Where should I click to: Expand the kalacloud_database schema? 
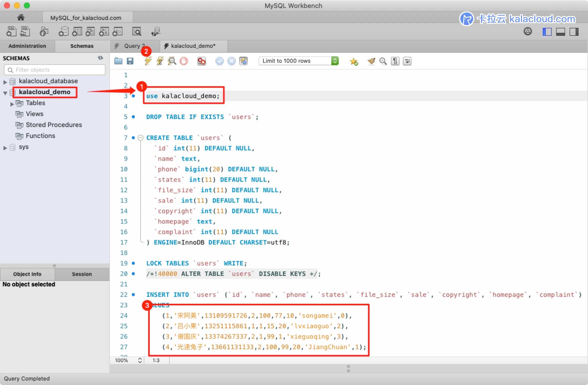click(x=5, y=82)
